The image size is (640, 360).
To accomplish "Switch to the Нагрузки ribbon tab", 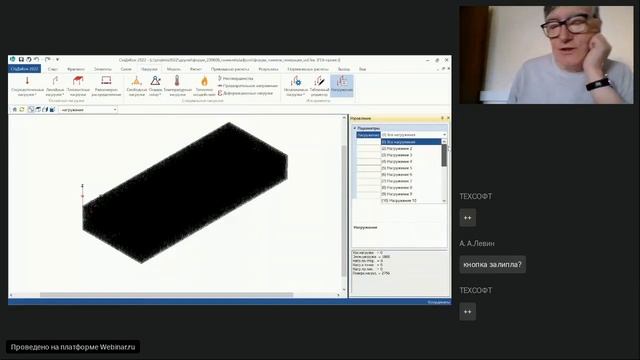I will pyautogui.click(x=149, y=69).
